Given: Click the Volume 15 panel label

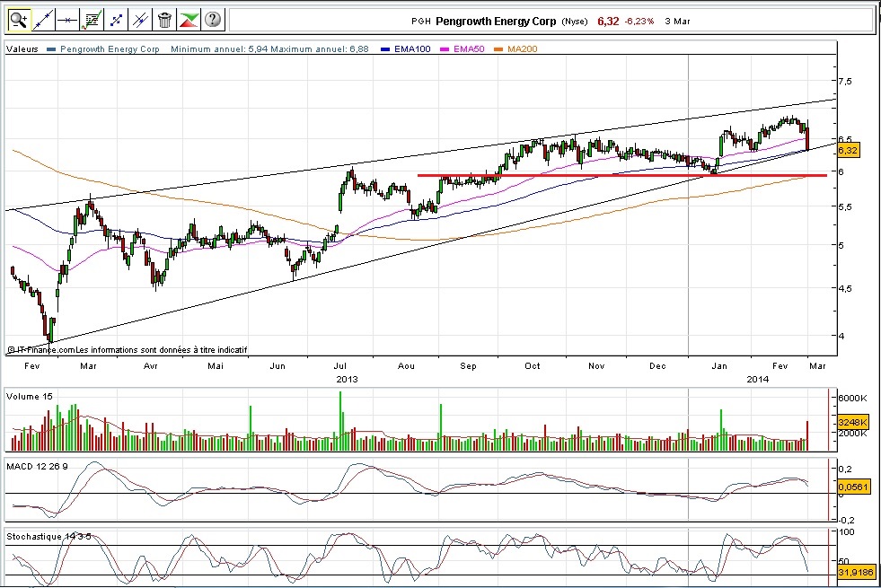Looking at the screenshot, I should (30, 397).
